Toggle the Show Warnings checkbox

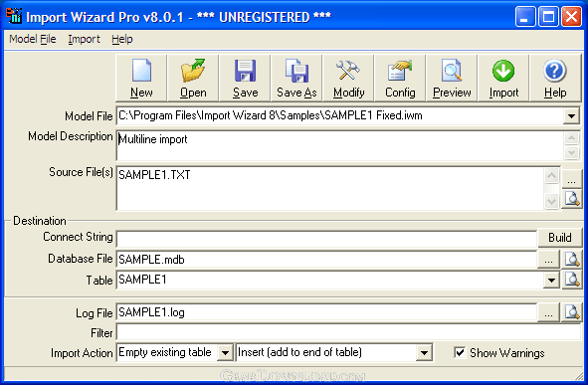click(460, 352)
